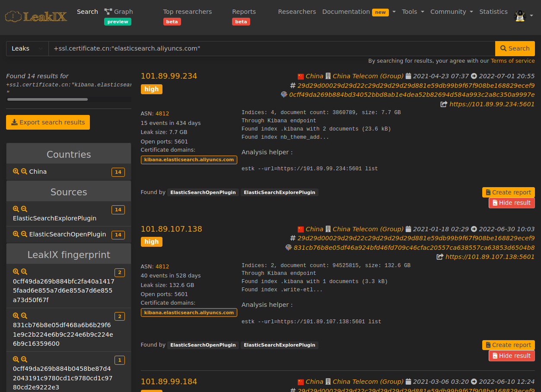This screenshot has width=541, height=392.
Task: Open the Top researchers beta page
Action: pyautogui.click(x=188, y=16)
